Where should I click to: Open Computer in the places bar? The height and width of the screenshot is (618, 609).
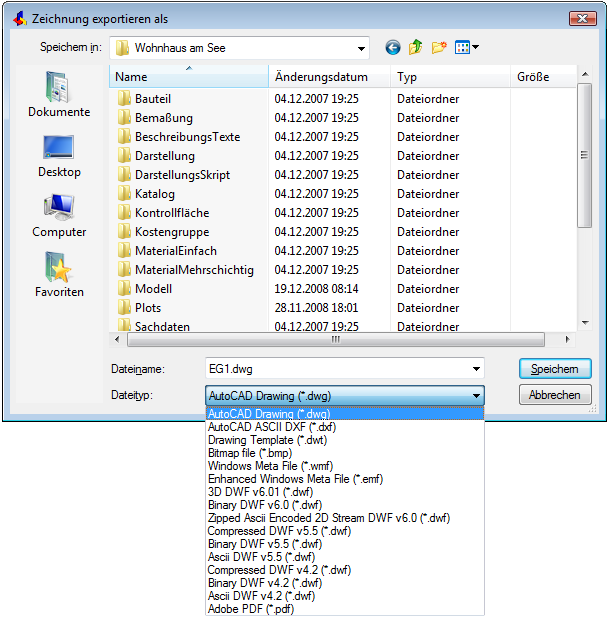[x=59, y=216]
